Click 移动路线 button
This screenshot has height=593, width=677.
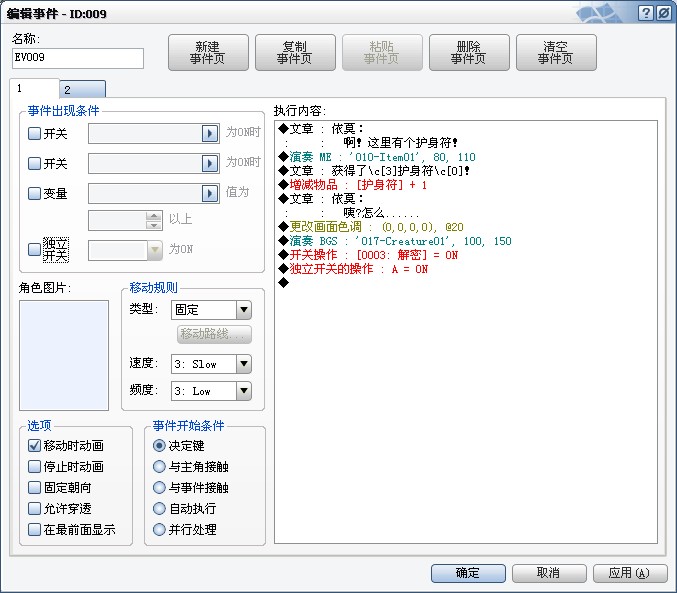(x=214, y=334)
